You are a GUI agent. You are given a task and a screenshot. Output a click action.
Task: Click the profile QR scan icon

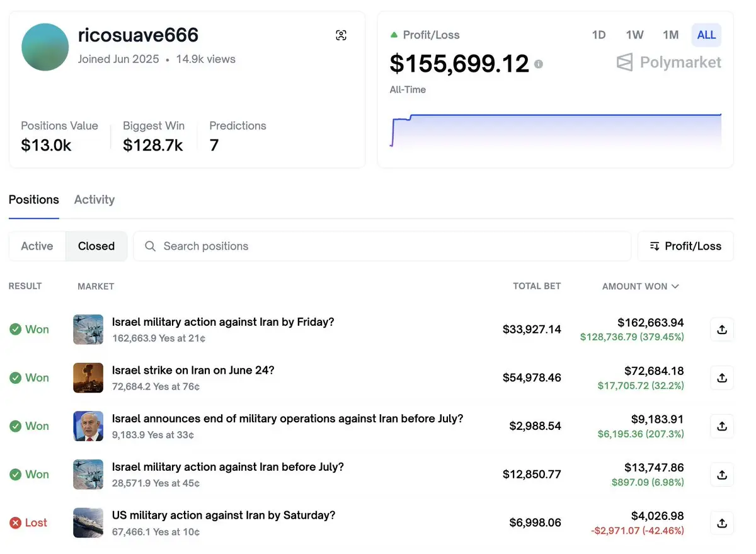(341, 35)
